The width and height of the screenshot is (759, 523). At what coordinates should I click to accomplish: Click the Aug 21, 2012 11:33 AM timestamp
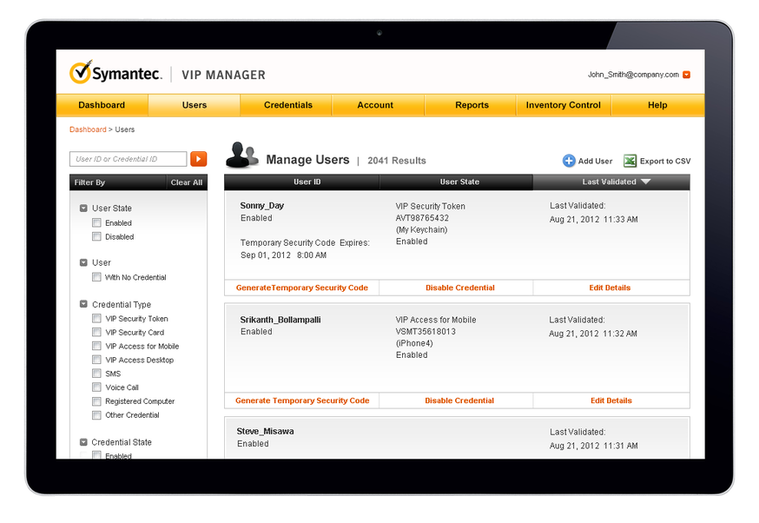click(x=593, y=219)
